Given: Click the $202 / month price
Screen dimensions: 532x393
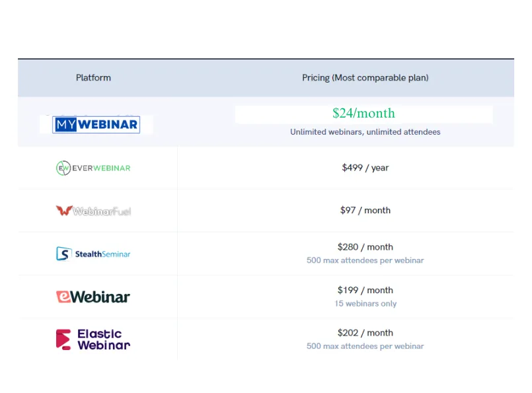Looking at the screenshot, I should tap(365, 333).
